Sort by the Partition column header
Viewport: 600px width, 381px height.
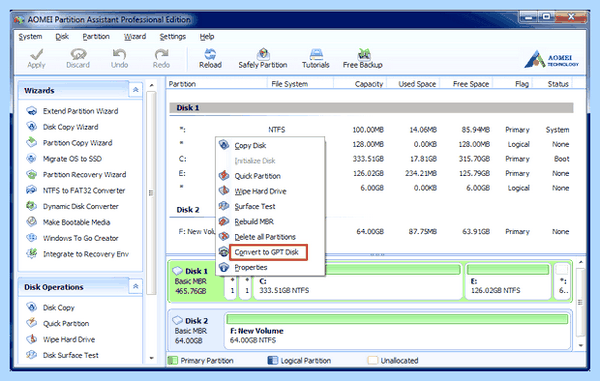point(217,84)
